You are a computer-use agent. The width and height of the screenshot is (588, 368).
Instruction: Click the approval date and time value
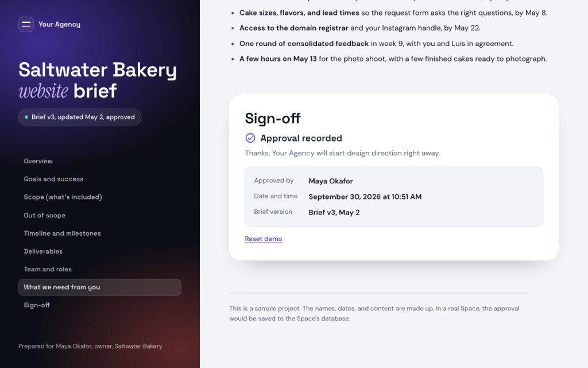(365, 197)
